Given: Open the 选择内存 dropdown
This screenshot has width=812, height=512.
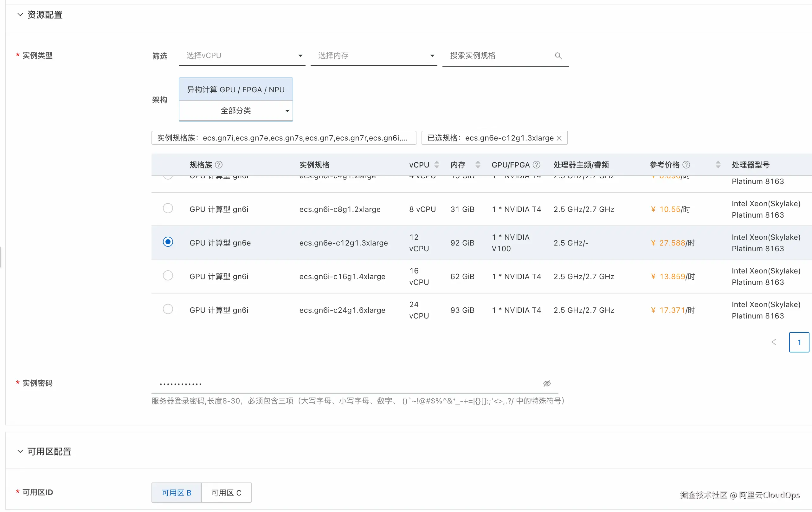Looking at the screenshot, I should [374, 56].
